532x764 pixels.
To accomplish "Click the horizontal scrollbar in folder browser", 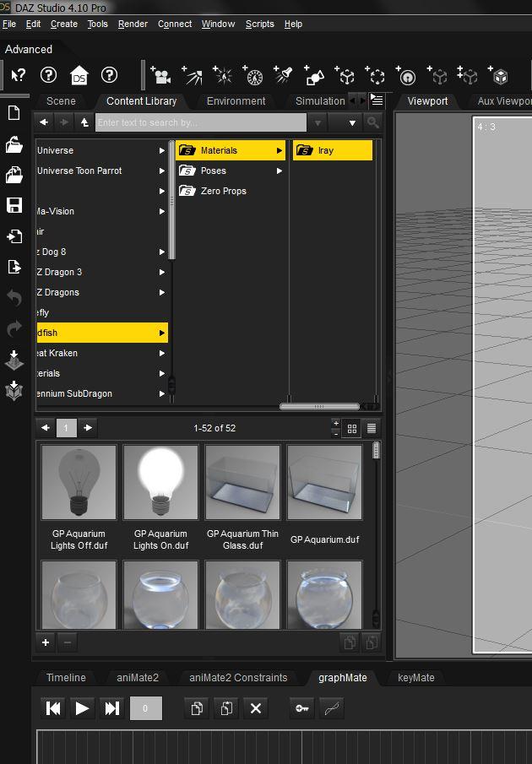I will (319, 406).
